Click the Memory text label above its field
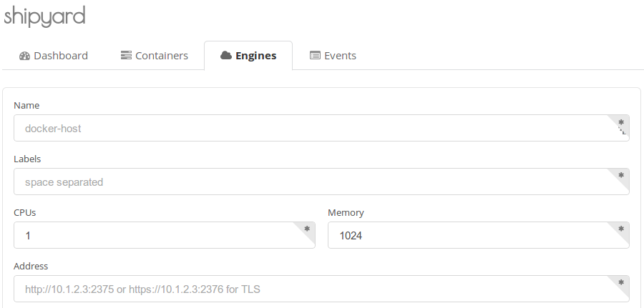 click(x=346, y=213)
